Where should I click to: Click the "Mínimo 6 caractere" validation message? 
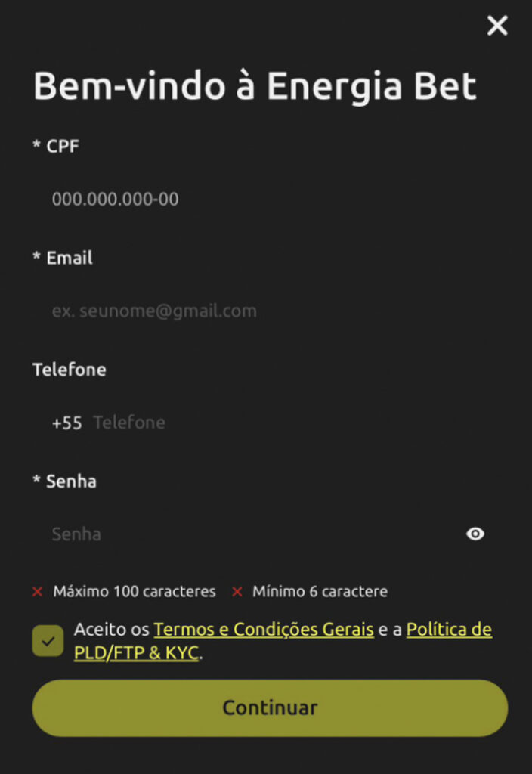(317, 592)
